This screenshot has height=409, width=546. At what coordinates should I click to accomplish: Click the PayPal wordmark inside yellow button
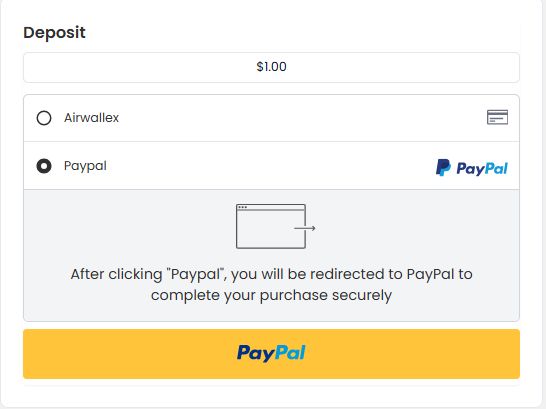(x=271, y=353)
